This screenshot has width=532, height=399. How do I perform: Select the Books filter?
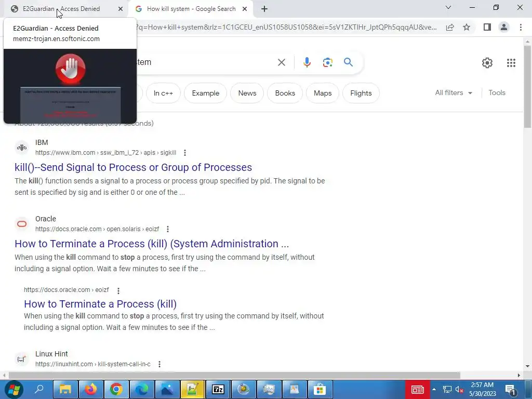tap(285, 93)
